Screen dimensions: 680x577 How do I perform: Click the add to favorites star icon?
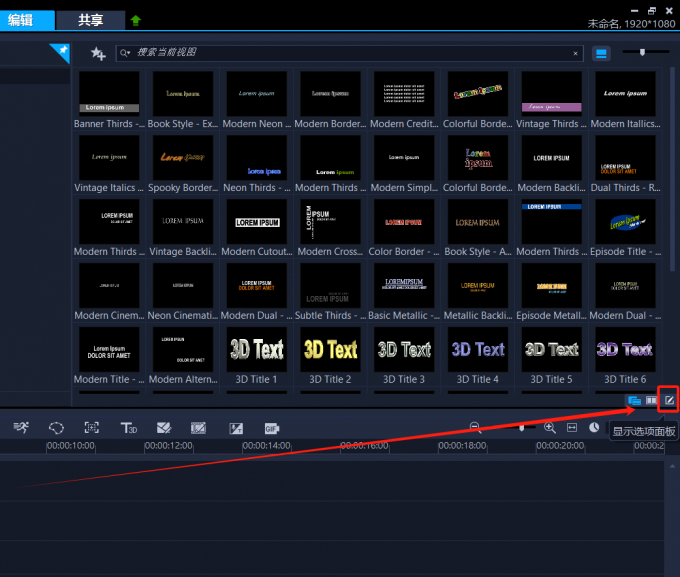[97, 54]
